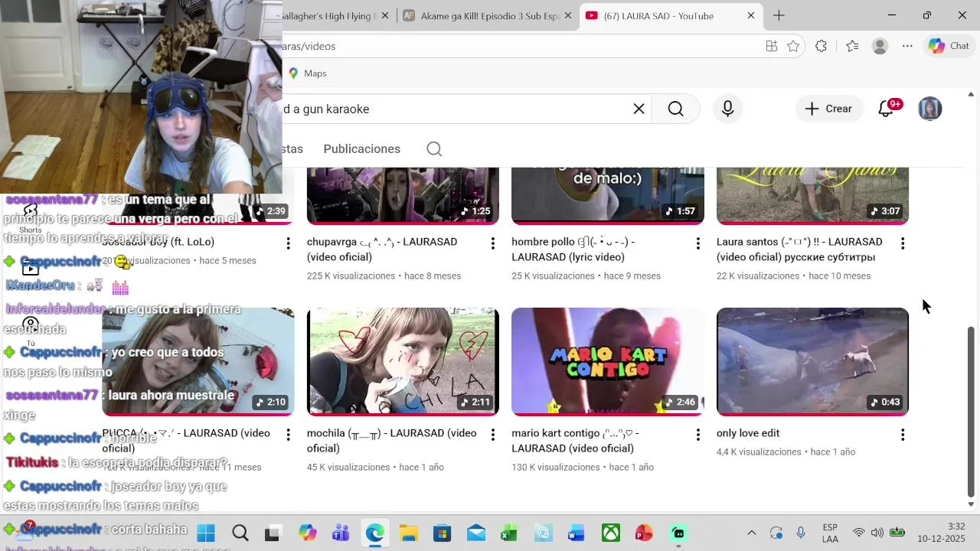The height and width of the screenshot is (551, 980).
Task: Open the Edge profile icon
Action: tap(880, 46)
